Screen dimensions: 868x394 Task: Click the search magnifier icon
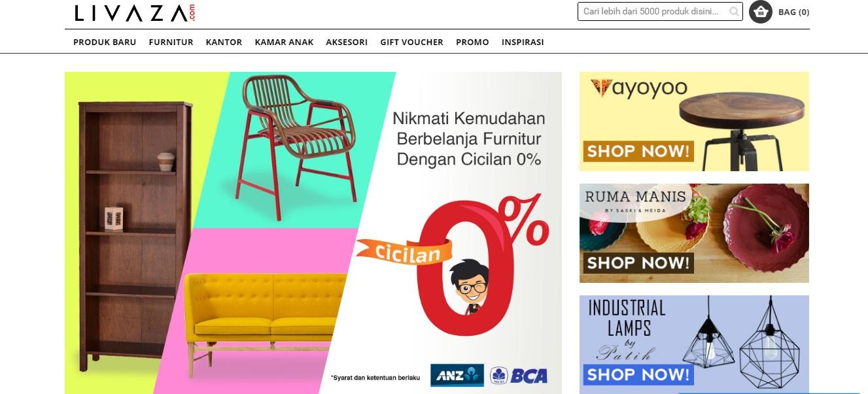tap(735, 12)
